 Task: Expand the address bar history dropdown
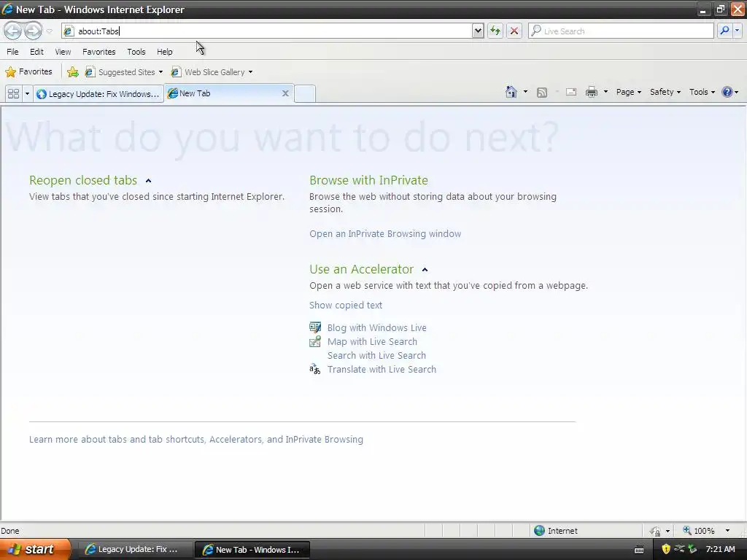[x=478, y=31]
